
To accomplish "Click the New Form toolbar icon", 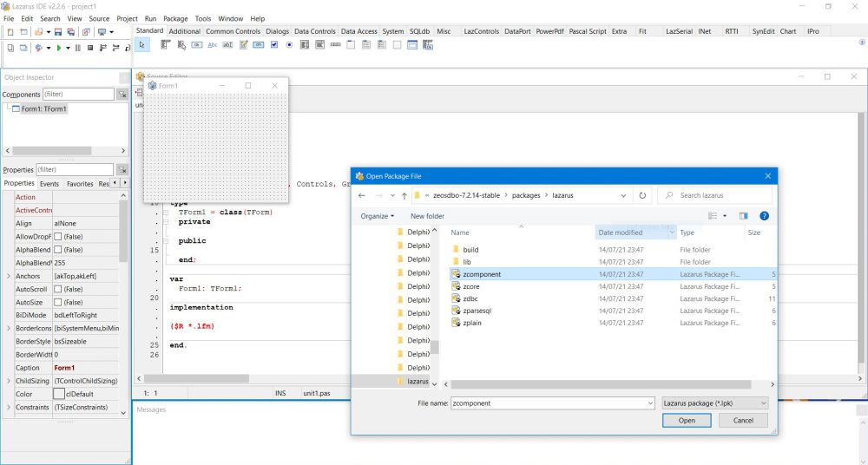I will point(23,32).
